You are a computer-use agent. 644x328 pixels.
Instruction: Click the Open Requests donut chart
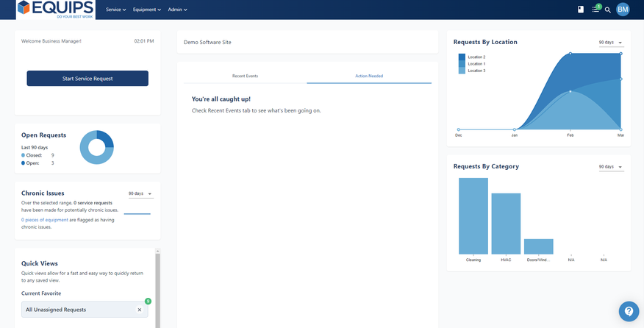coord(96,147)
